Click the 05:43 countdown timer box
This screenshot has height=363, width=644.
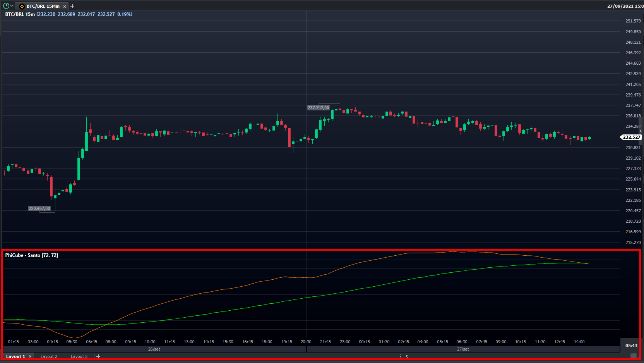[631, 346]
